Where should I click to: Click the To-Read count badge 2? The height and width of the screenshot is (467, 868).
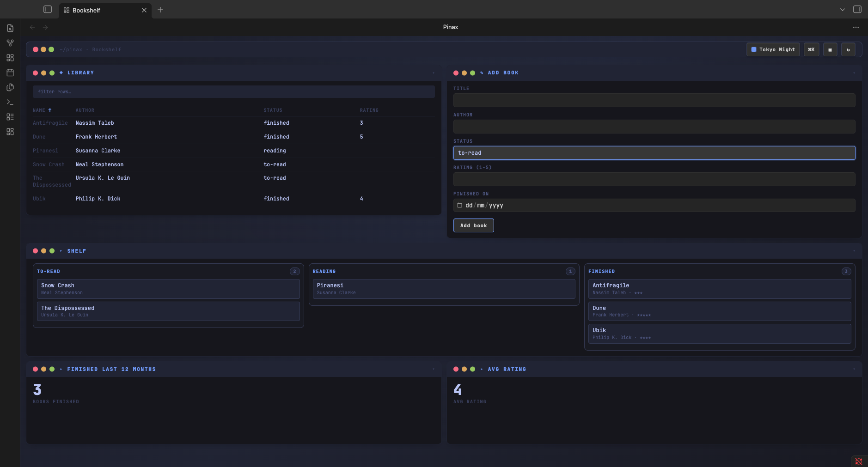pos(294,271)
